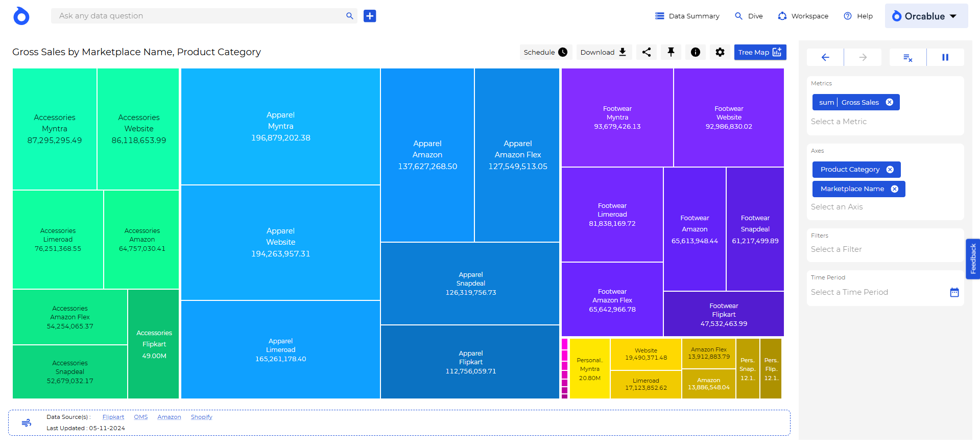
Task: Select the Accessories Myntra tile
Action: pyautogui.click(x=55, y=129)
